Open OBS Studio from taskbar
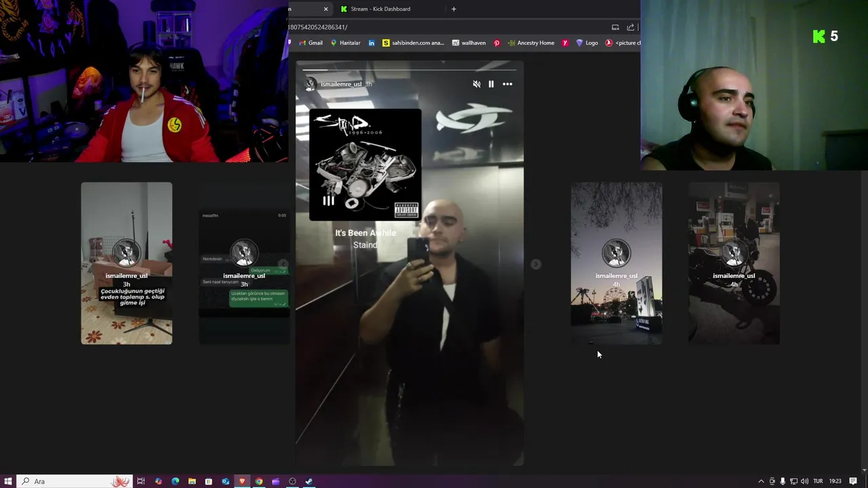This screenshot has width=868, height=488. click(x=292, y=481)
